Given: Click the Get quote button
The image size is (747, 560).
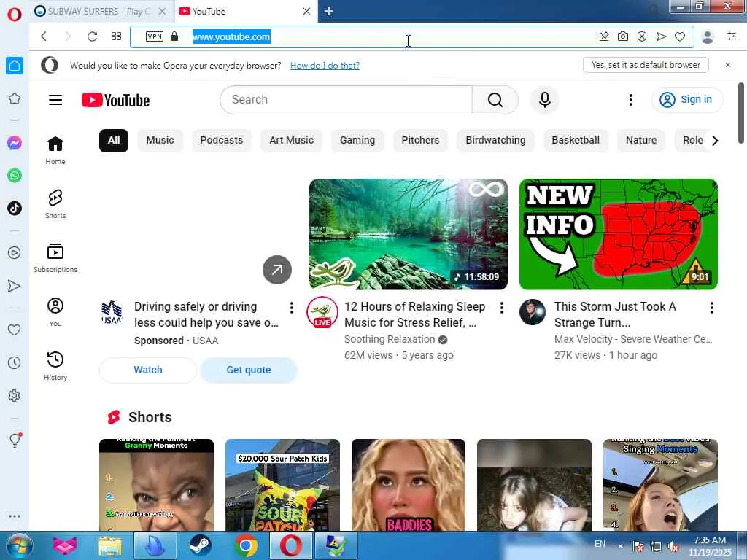Looking at the screenshot, I should click(x=249, y=370).
